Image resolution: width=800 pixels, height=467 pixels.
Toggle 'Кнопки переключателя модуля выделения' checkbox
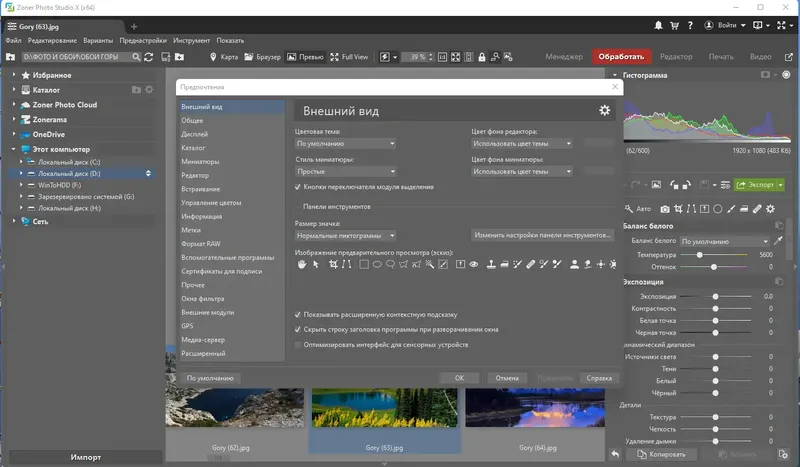coord(298,186)
